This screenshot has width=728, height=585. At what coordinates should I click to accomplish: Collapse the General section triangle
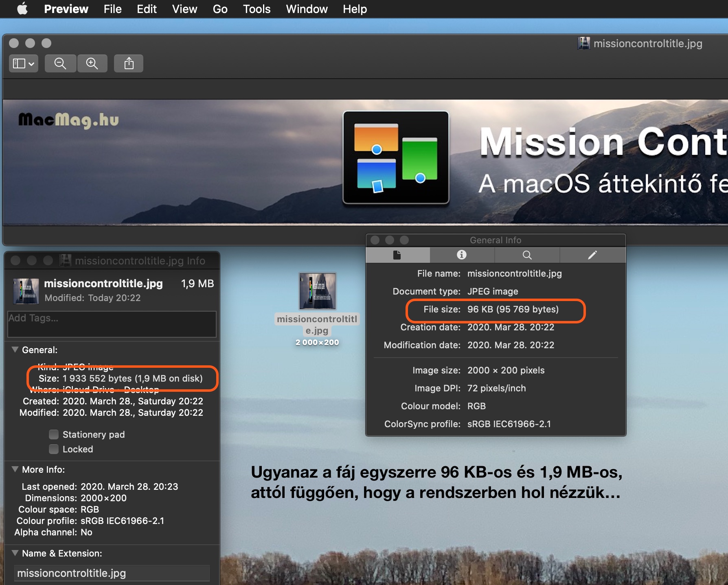pyautogui.click(x=15, y=349)
